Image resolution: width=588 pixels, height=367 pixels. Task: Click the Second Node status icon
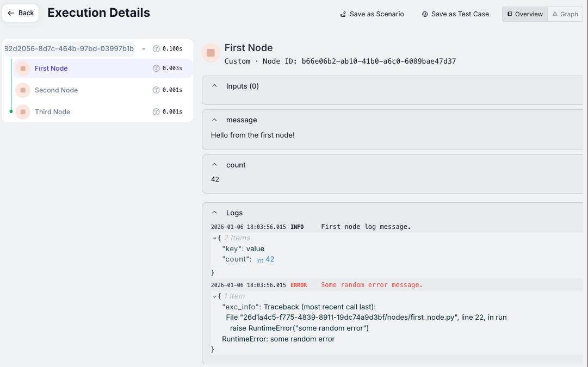(x=22, y=90)
